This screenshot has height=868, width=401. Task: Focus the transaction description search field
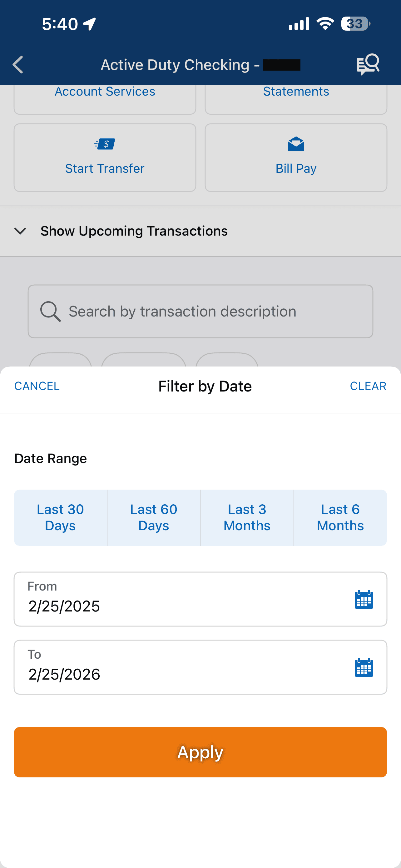(x=200, y=311)
